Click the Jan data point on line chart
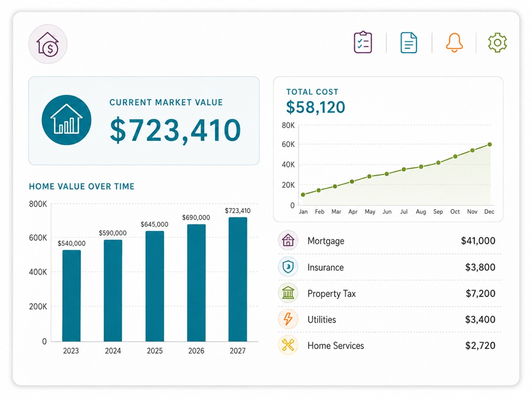Screen dimensions: 532x399 coord(303,195)
